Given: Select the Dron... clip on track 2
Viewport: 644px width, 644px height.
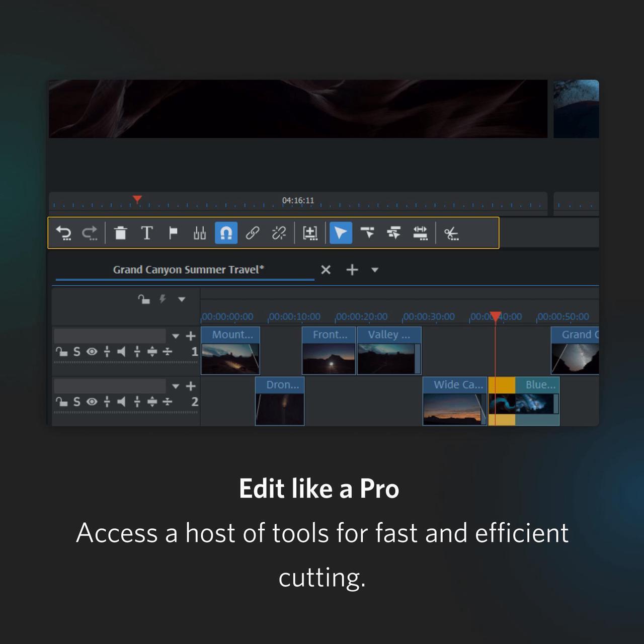Looking at the screenshot, I should (280, 401).
